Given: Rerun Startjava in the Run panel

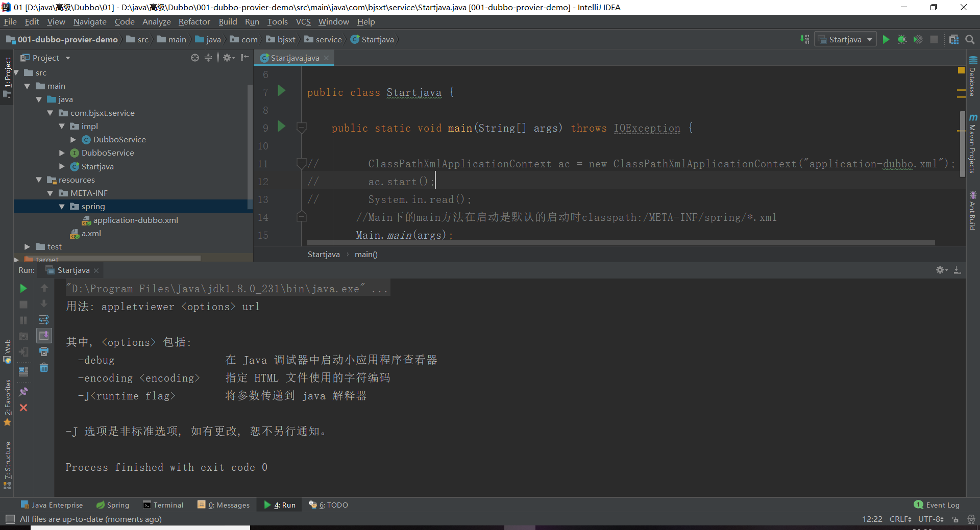Looking at the screenshot, I should (x=23, y=288).
